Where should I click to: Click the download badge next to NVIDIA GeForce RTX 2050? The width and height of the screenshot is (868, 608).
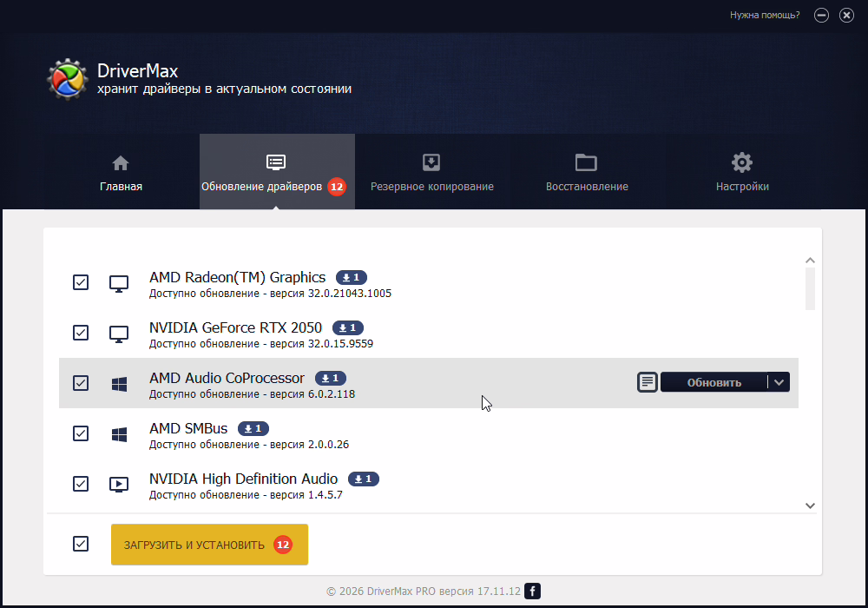[x=347, y=327]
